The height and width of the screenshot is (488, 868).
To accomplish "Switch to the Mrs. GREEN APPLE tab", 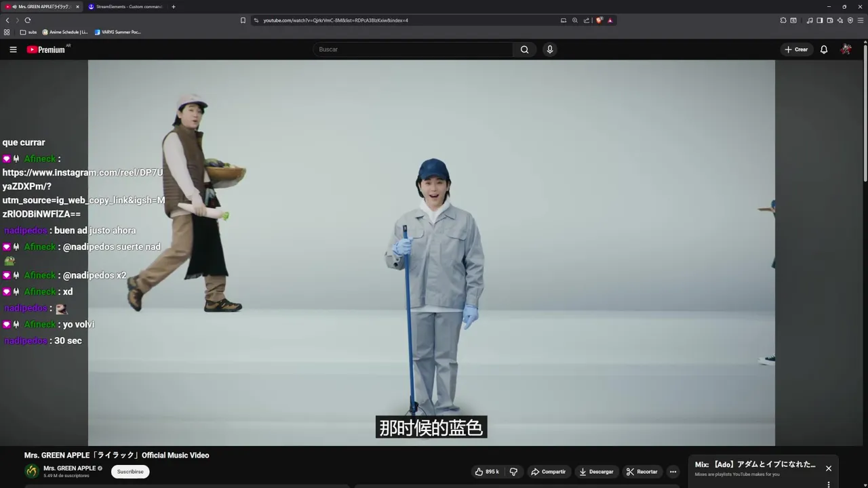I will [x=41, y=7].
